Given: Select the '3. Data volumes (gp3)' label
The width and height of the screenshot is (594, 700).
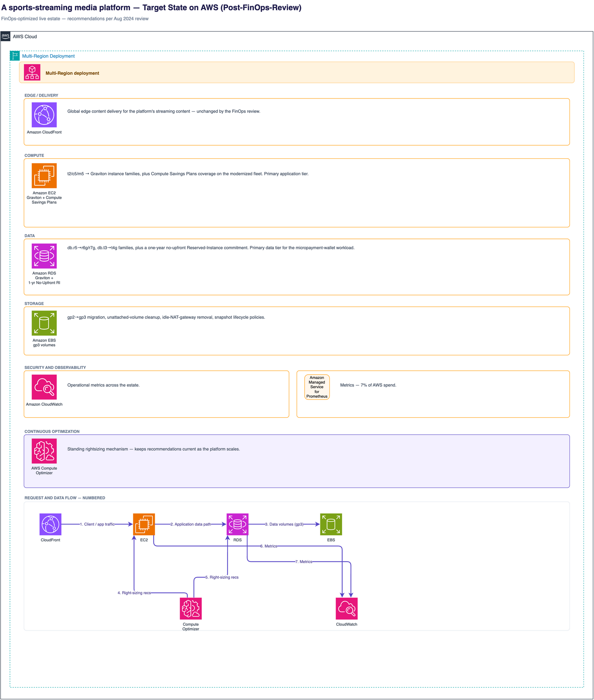Looking at the screenshot, I should 284,524.
